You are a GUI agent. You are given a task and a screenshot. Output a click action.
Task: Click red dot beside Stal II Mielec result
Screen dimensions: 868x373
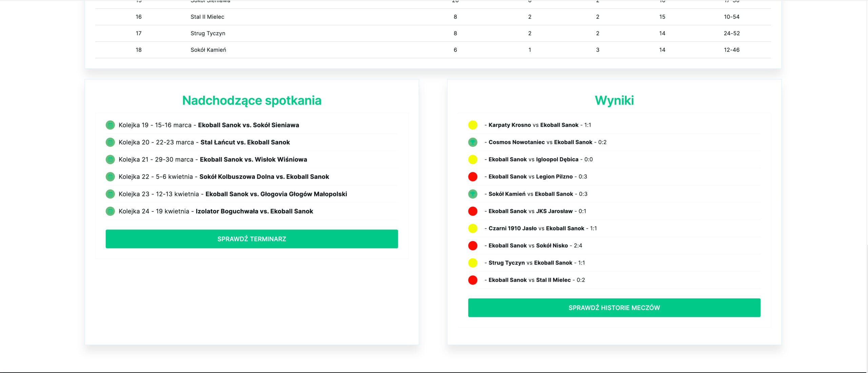click(473, 280)
